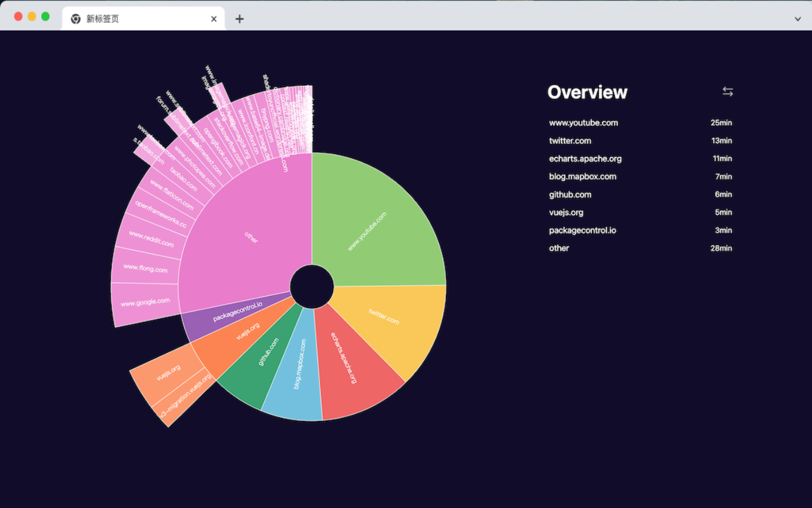Click the 3min duration value
This screenshot has height=508, width=812.
(724, 231)
